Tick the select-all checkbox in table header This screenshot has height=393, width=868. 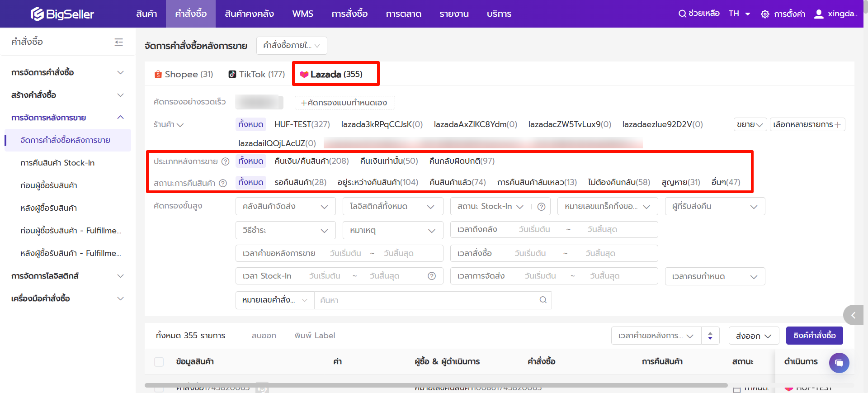click(x=159, y=362)
